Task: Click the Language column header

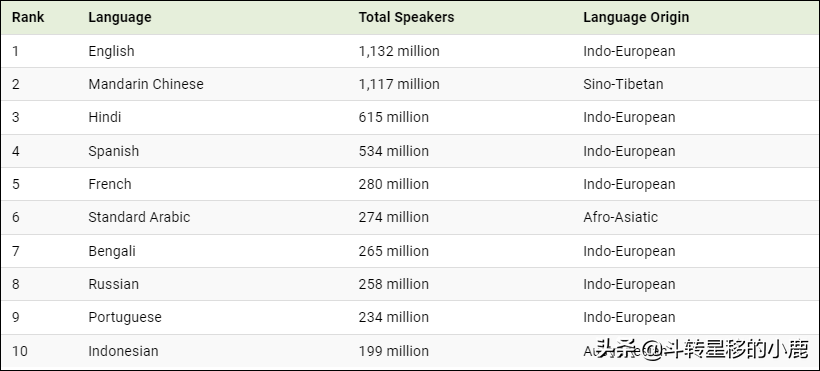Action: (120, 17)
